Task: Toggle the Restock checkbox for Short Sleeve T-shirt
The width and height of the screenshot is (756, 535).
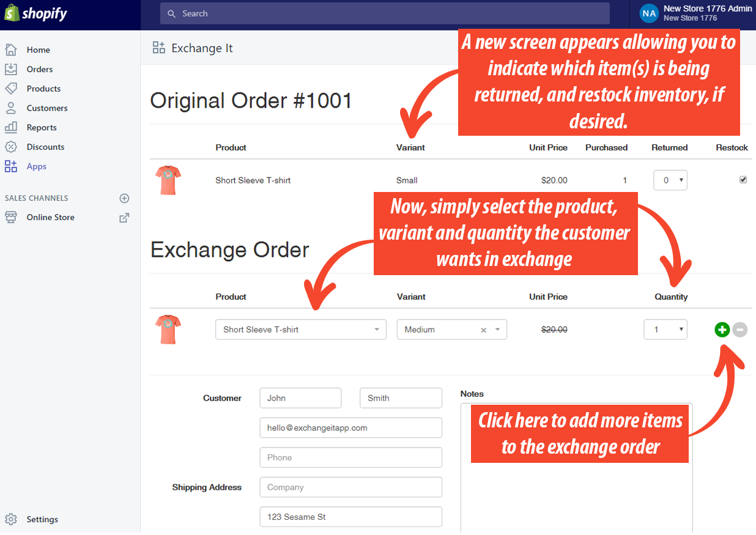Action: coord(743,179)
